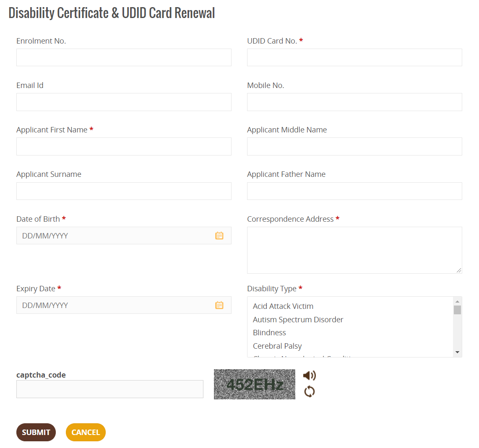Click into the Applicant First Name field
The image size is (479, 448).
coord(124,147)
